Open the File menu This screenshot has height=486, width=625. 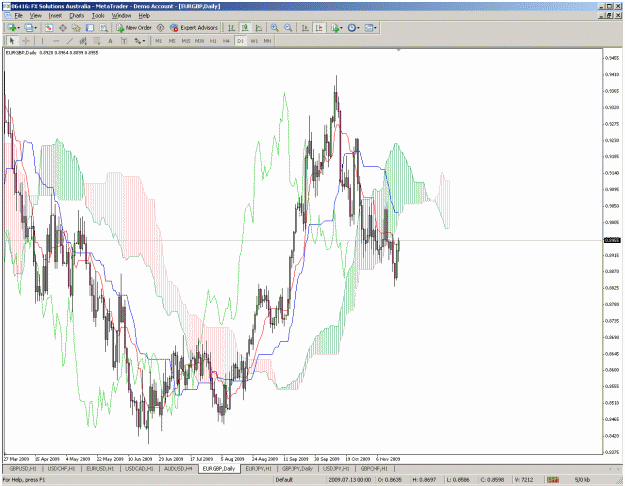pyautogui.click(x=18, y=16)
